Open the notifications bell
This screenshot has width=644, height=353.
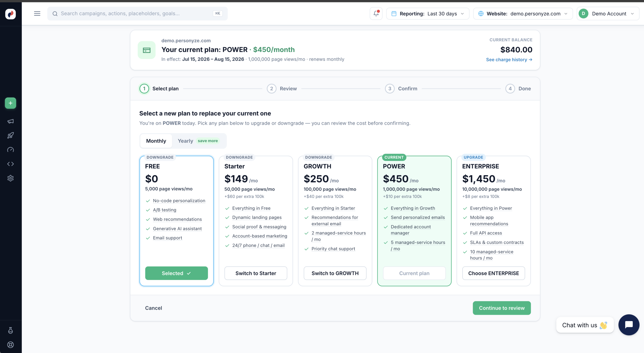(376, 14)
